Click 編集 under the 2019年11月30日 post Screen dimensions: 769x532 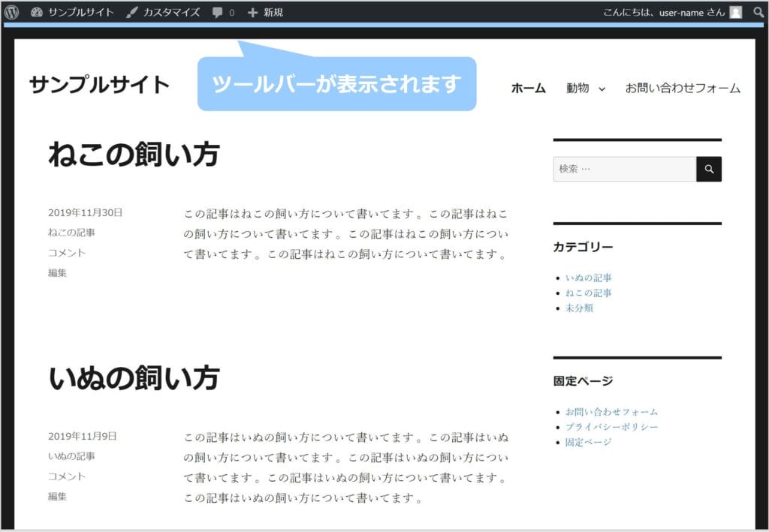coord(57,273)
